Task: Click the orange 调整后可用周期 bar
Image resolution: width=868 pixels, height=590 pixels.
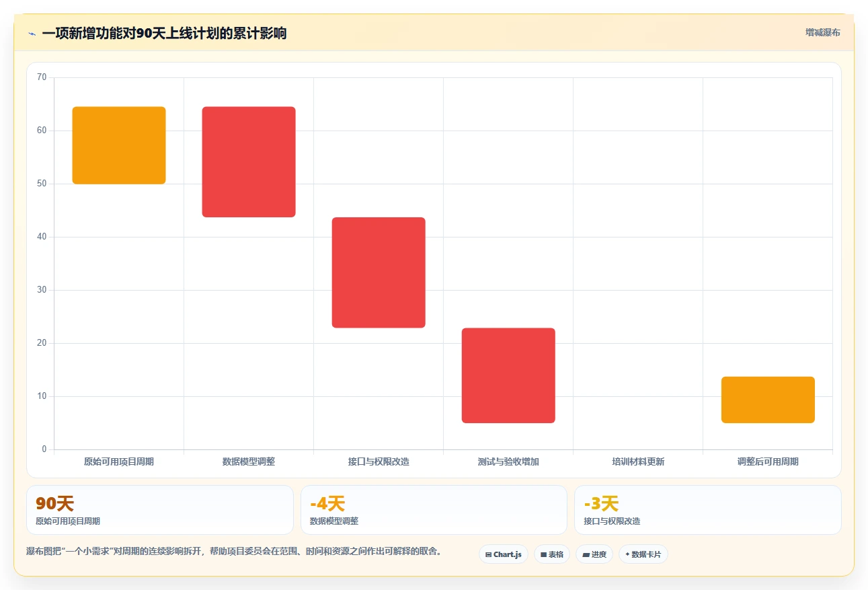Action: click(768, 400)
